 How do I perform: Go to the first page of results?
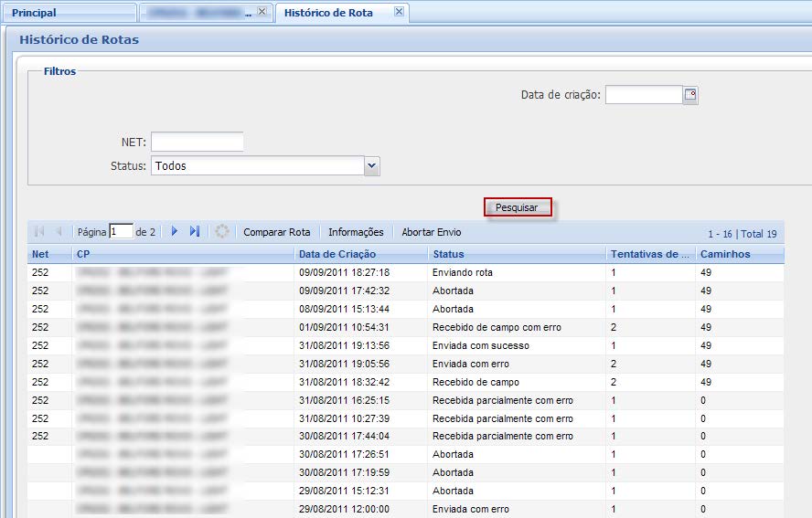click(39, 232)
